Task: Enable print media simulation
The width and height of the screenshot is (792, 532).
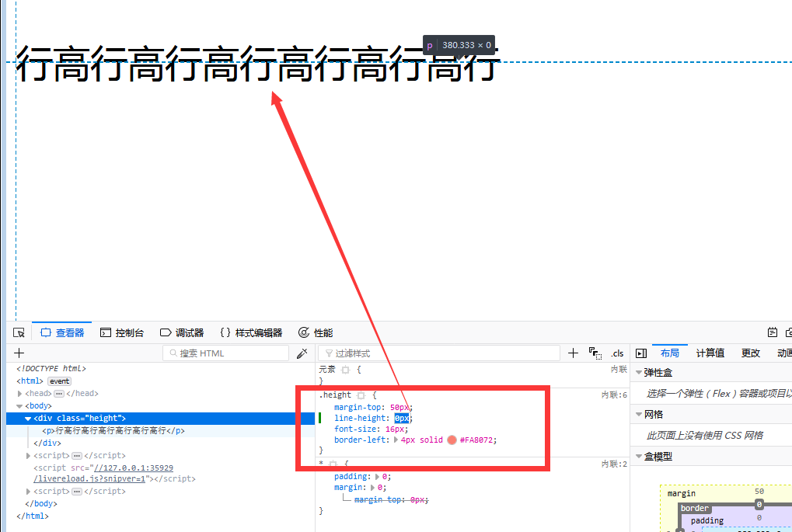Action: point(773,332)
